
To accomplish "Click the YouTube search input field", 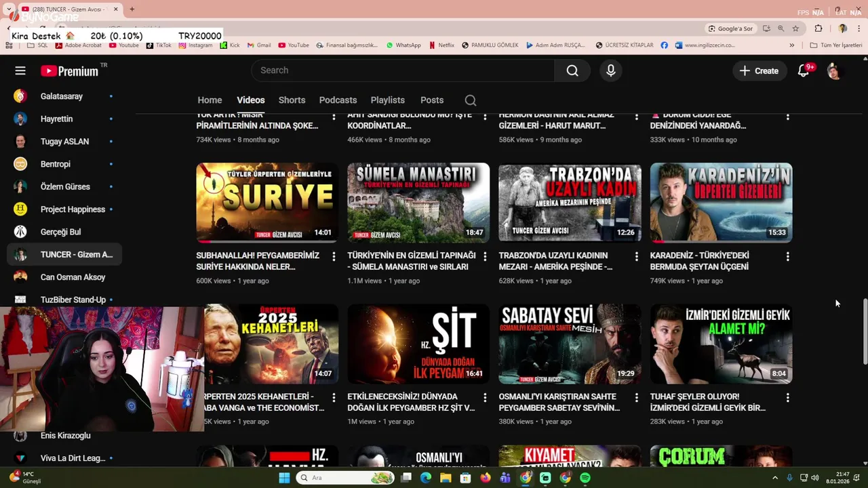I will [403, 70].
